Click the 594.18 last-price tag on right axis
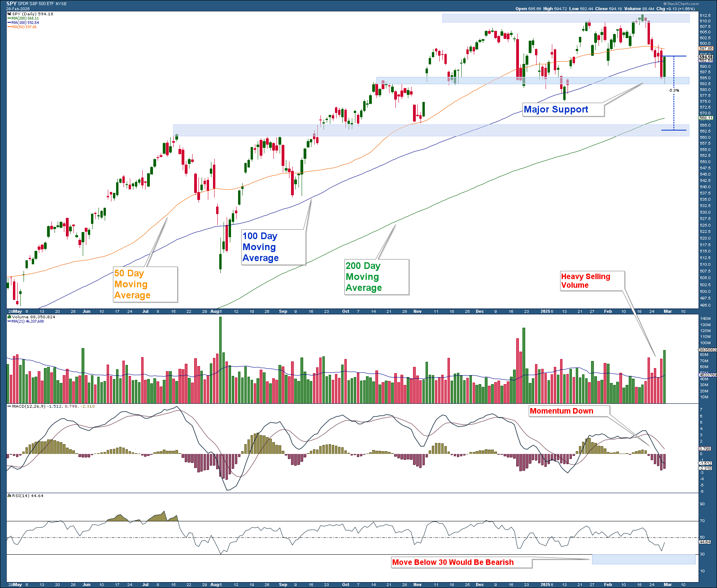This screenshot has height=588, width=717. point(706,57)
